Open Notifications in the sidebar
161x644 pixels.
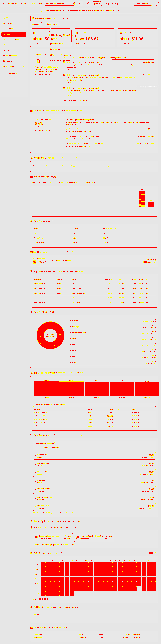click(x=14, y=56)
